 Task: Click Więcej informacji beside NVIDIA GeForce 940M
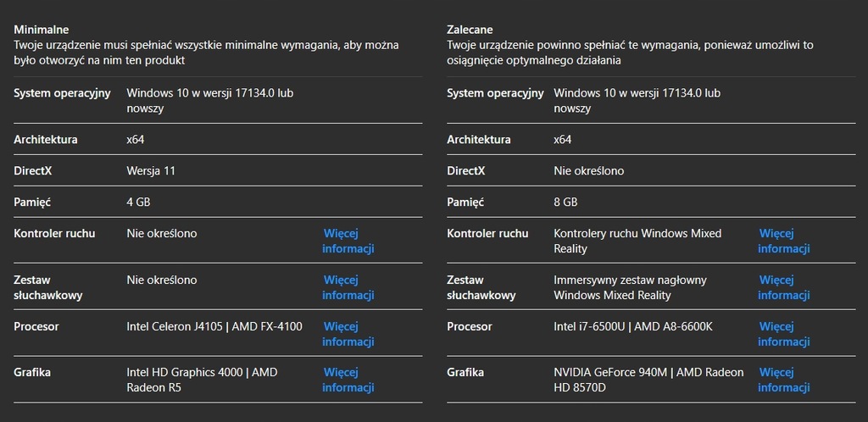[783, 380]
